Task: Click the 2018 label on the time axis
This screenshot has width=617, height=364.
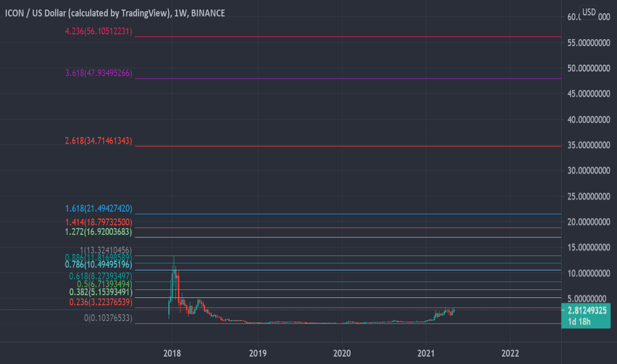Action: pyautogui.click(x=172, y=353)
